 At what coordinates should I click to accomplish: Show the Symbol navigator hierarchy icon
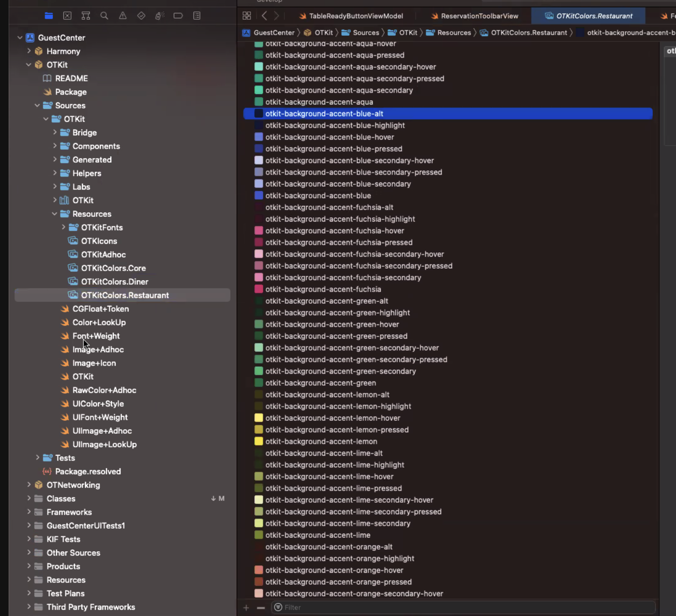pos(85,15)
